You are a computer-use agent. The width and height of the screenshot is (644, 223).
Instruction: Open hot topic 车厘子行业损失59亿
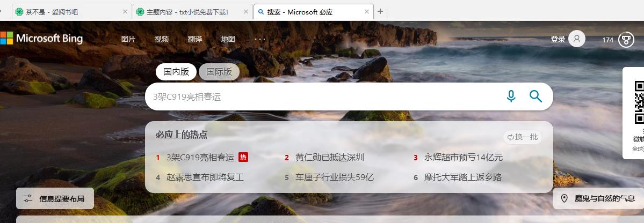[335, 177]
